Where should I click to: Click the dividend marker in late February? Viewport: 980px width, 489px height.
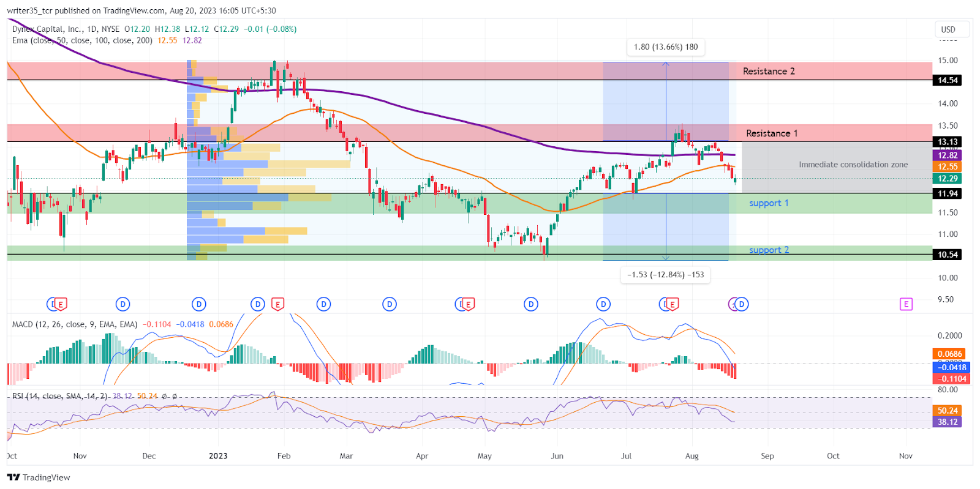point(323,304)
